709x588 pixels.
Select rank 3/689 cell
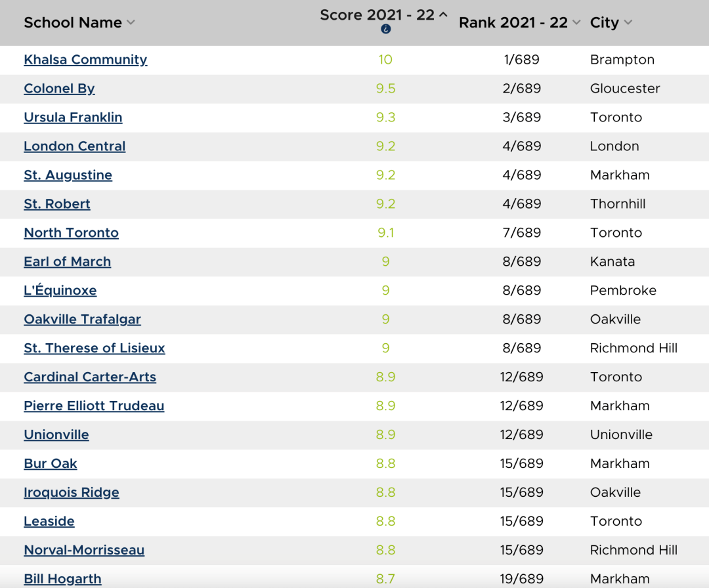(522, 117)
